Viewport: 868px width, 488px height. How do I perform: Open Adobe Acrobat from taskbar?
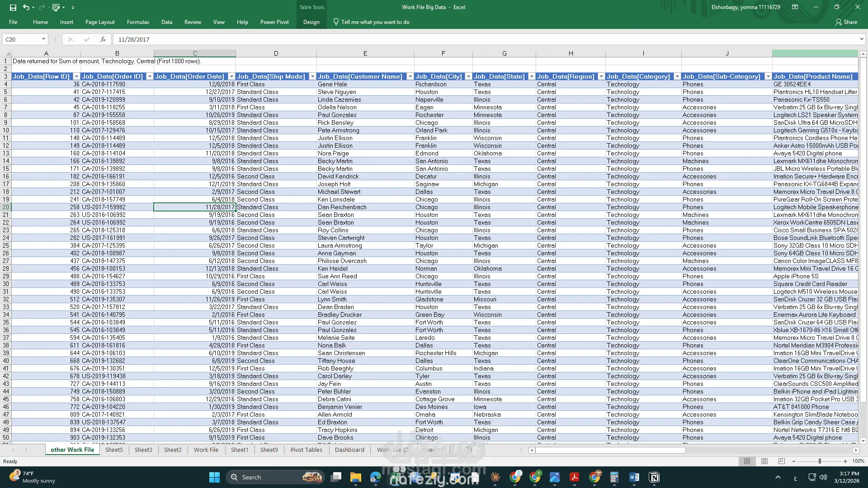click(574, 477)
